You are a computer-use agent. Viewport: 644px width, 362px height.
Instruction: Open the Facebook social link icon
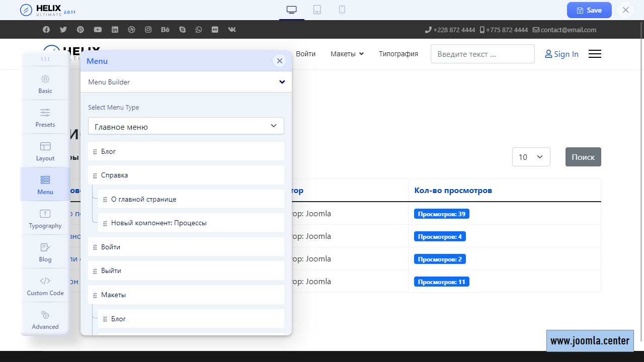[x=46, y=30]
